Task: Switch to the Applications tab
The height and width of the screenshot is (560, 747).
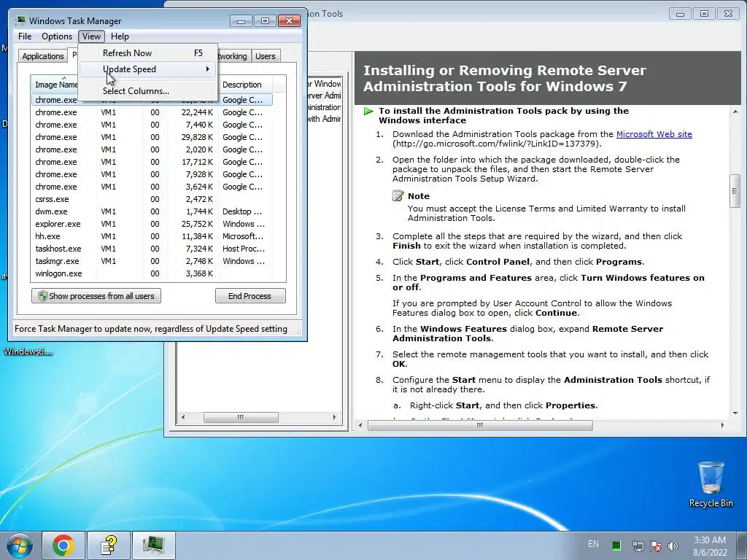Action: (x=43, y=55)
